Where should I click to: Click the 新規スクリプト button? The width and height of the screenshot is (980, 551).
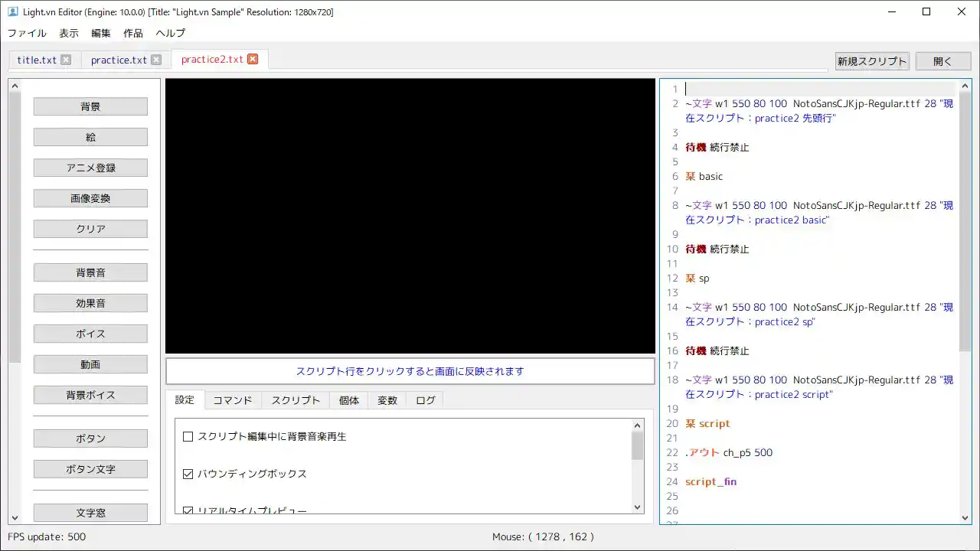coord(872,61)
